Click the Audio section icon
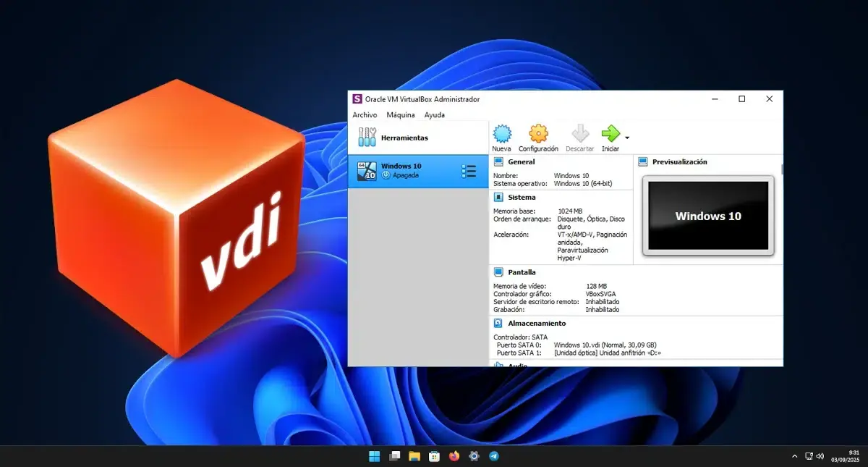868x467 pixels. tap(498, 366)
